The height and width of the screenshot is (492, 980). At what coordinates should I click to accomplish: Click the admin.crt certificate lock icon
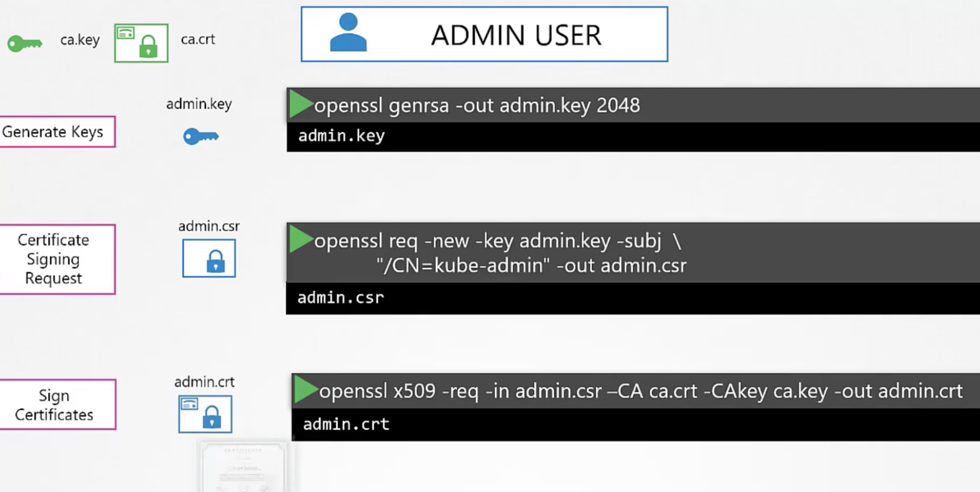tap(205, 414)
